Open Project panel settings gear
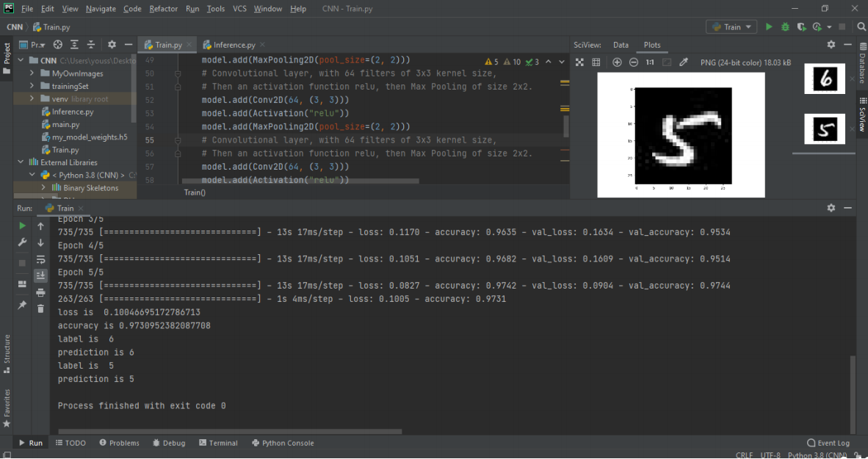 112,45
